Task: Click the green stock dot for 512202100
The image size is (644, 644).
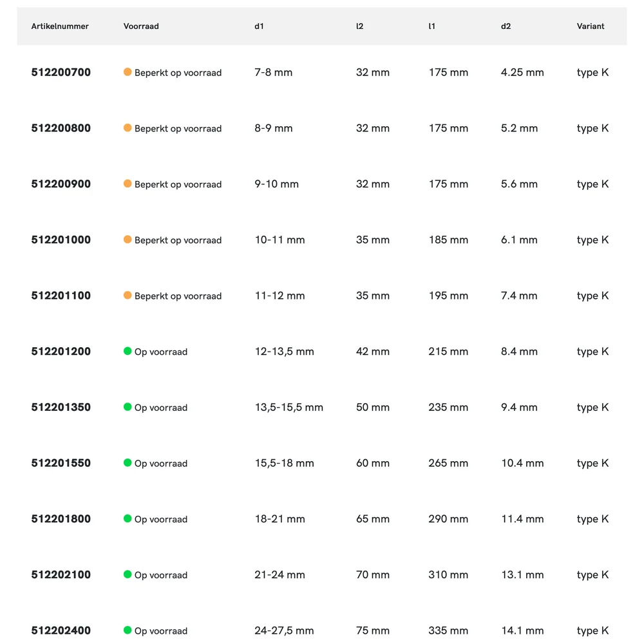Action: 128,574
